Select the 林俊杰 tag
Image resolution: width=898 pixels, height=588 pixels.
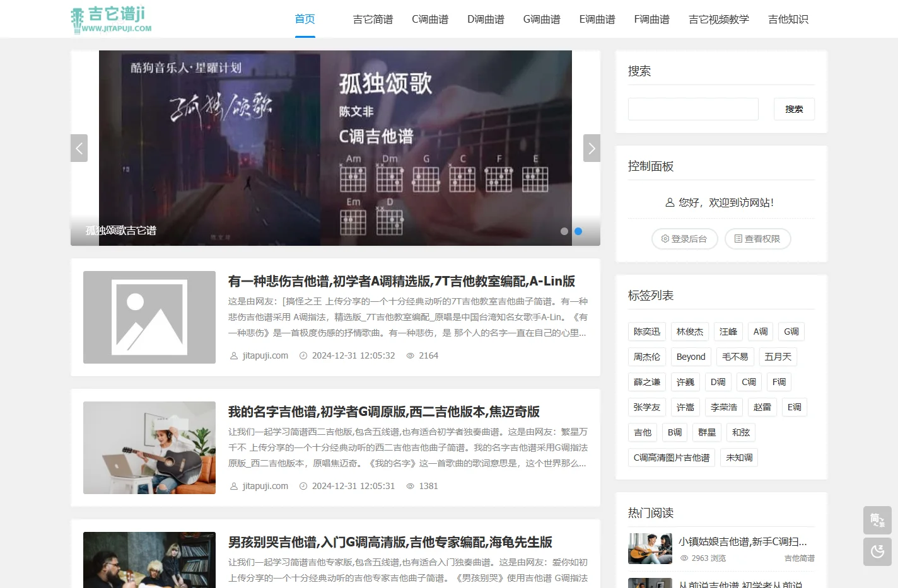coord(690,331)
